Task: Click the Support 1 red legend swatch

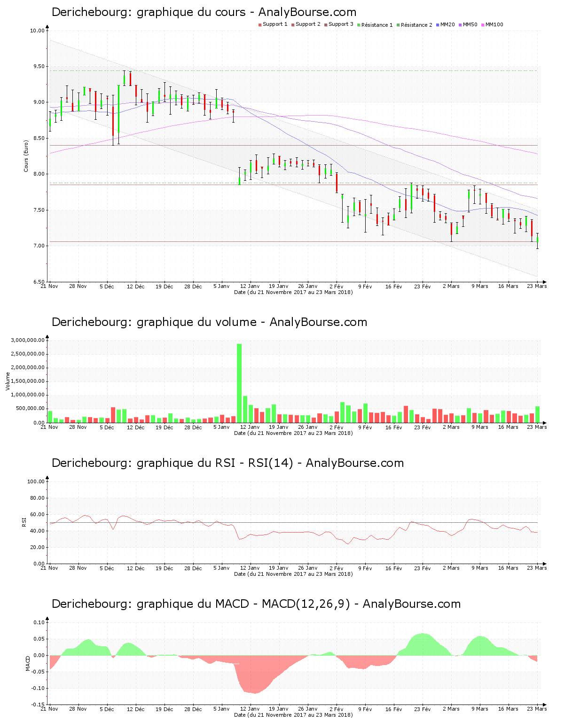Action: [x=260, y=25]
